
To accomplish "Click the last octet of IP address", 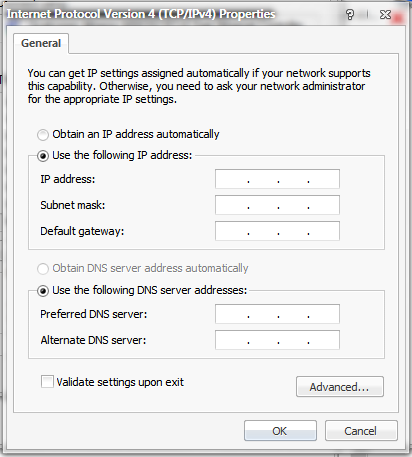I will point(323,179).
